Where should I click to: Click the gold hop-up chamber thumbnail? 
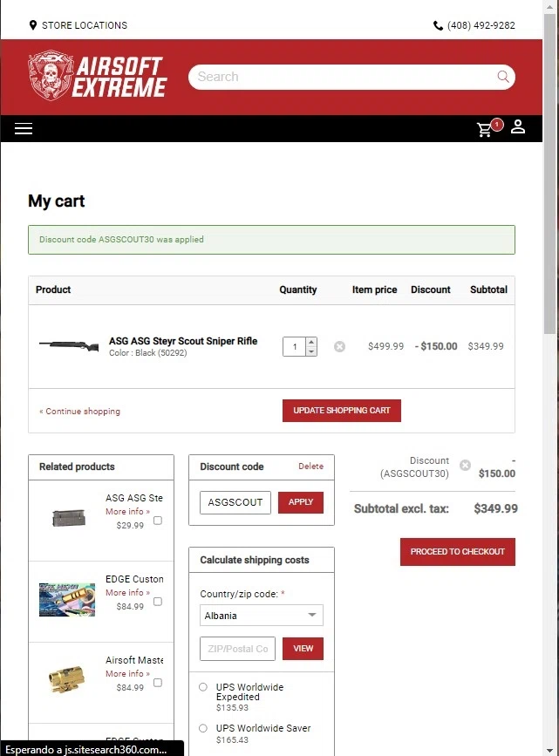tap(66, 680)
